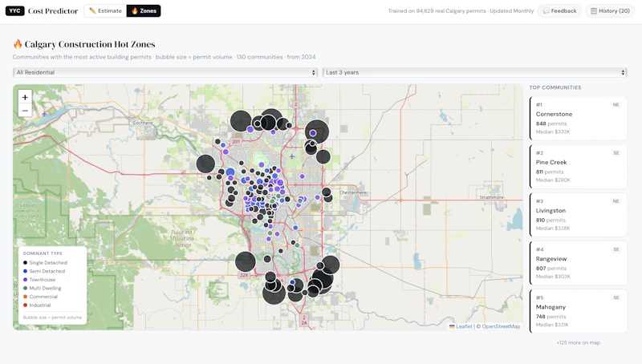Click 'Cochrane' label on the map

pos(143,123)
